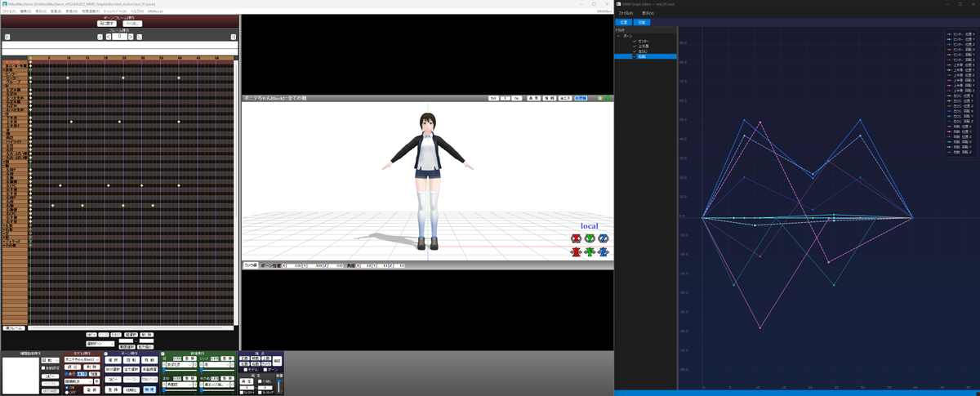This screenshot has height=396, width=980.
Task: Open MMAccel menu in MikuMikuDance
Action: 155,11
